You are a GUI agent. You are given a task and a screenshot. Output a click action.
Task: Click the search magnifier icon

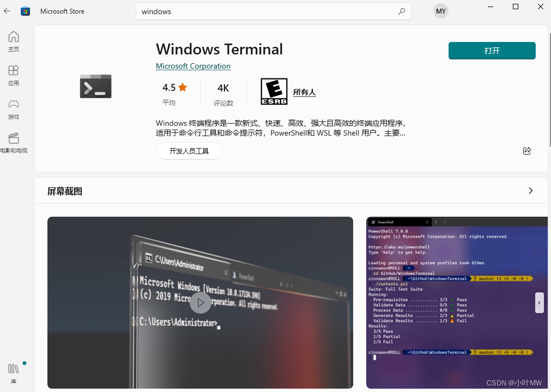click(401, 11)
